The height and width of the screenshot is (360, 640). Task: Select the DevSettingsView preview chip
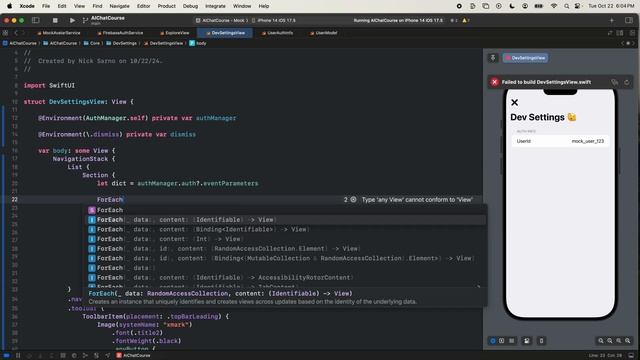[525, 58]
